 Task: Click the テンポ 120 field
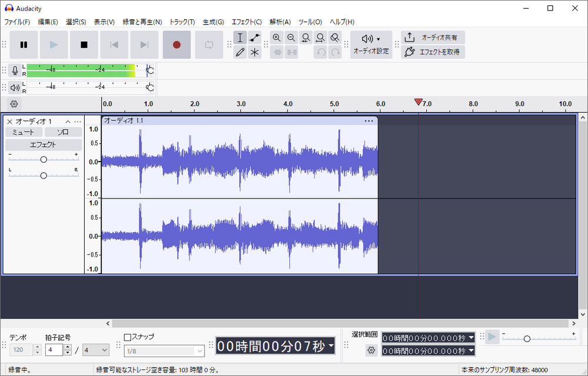[21, 350]
